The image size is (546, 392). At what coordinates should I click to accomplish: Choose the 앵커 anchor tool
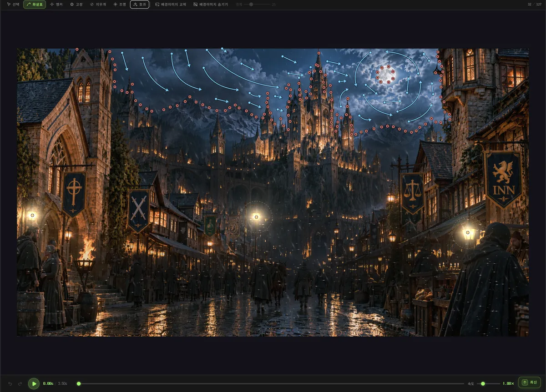tap(56, 5)
